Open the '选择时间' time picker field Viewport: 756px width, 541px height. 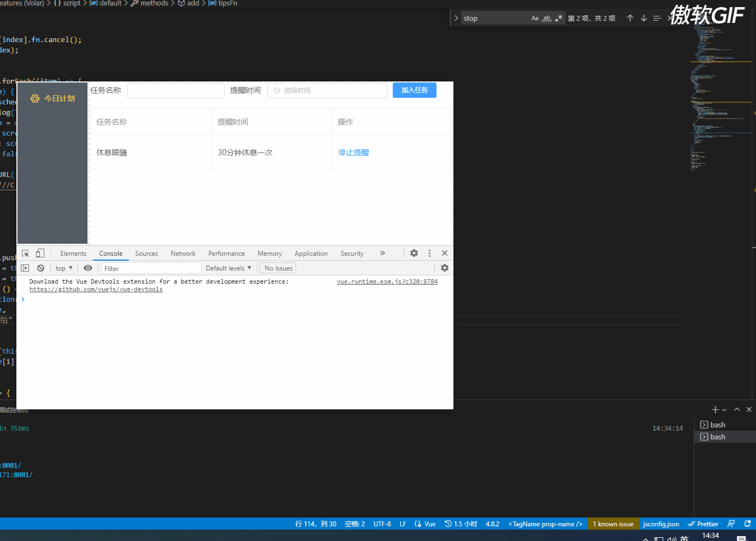(327, 91)
